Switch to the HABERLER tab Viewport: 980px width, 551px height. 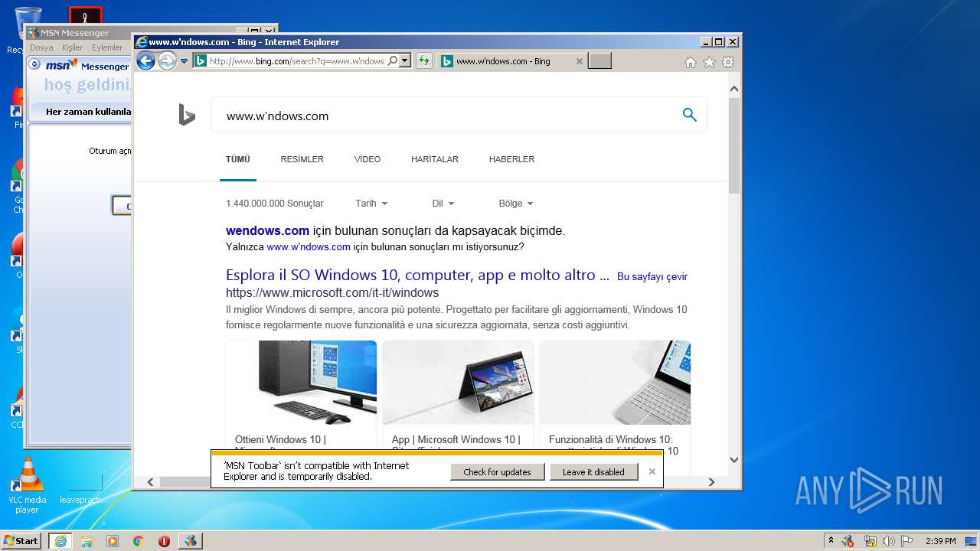click(511, 159)
